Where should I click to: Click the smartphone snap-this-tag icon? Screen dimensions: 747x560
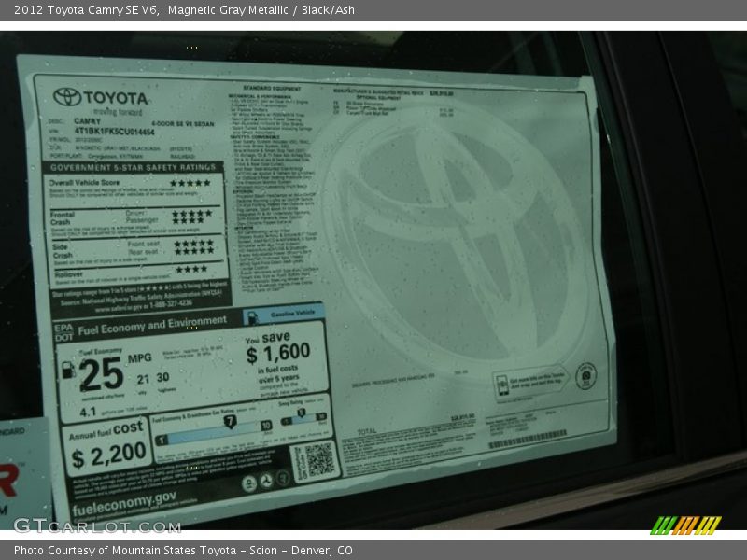pos(504,384)
